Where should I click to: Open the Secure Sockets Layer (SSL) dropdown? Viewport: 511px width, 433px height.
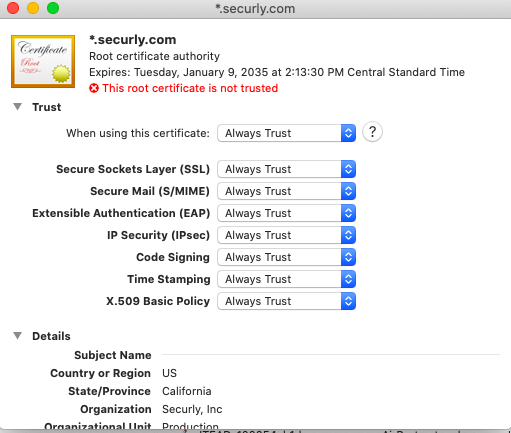click(x=287, y=169)
